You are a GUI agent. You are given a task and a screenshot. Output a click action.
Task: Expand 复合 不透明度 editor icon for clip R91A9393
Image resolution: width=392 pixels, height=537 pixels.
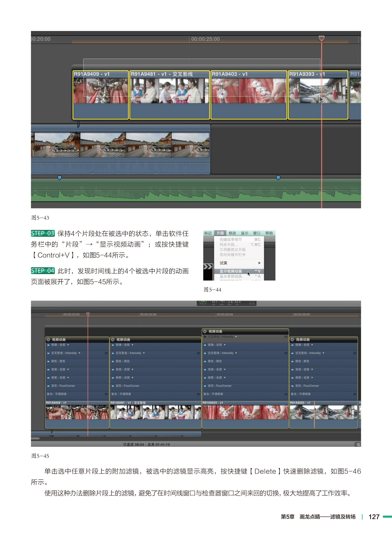pyautogui.click(x=355, y=394)
